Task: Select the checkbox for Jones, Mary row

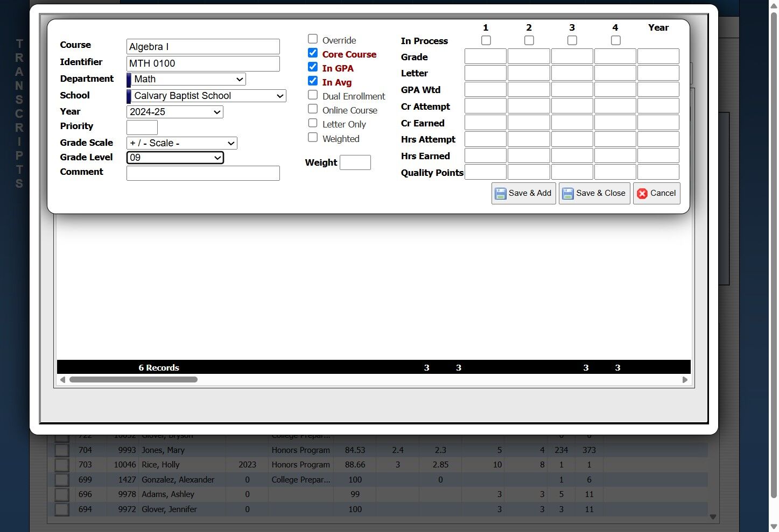Action: coord(62,450)
